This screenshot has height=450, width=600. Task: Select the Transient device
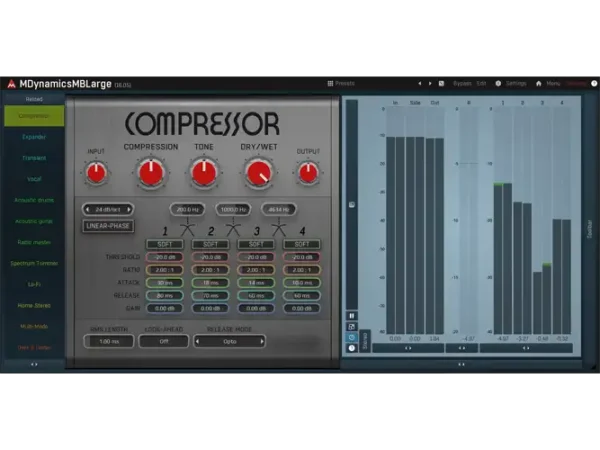coord(34,158)
